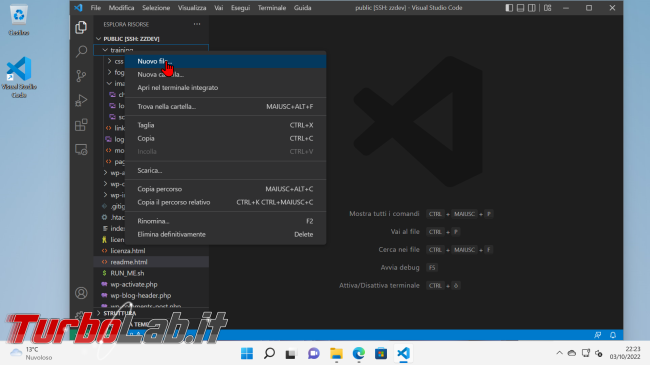Open the Source Control view icon
Screen dimensions: 650x365
click(81, 76)
